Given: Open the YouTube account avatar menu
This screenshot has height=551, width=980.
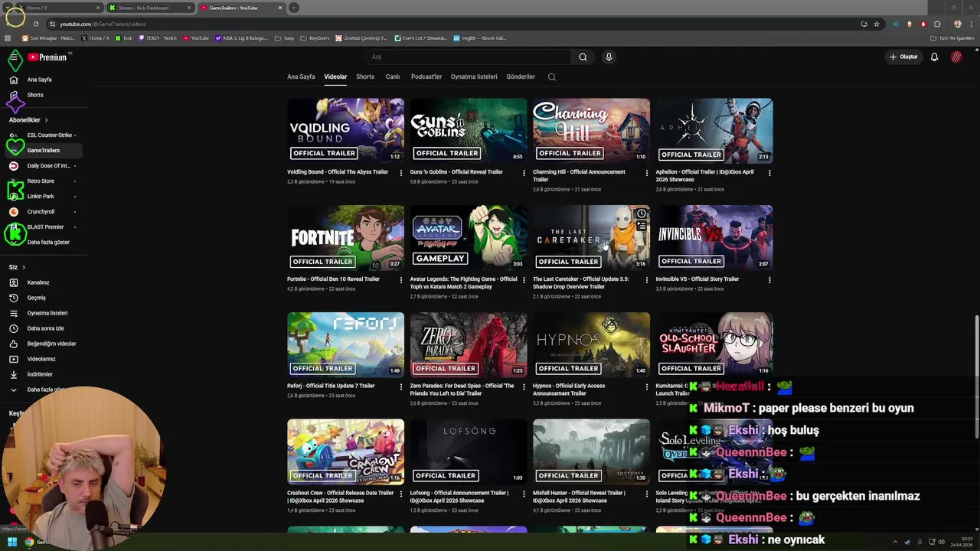Looking at the screenshot, I should point(957,57).
